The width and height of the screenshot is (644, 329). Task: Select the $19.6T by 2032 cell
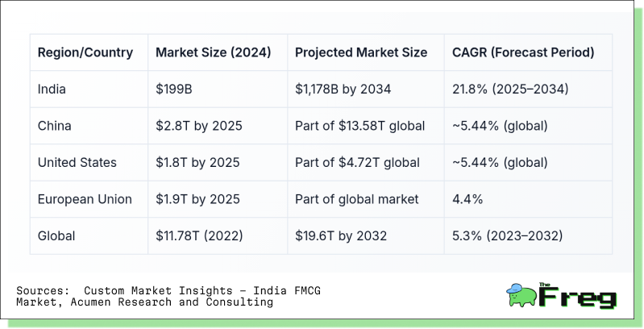click(x=341, y=236)
